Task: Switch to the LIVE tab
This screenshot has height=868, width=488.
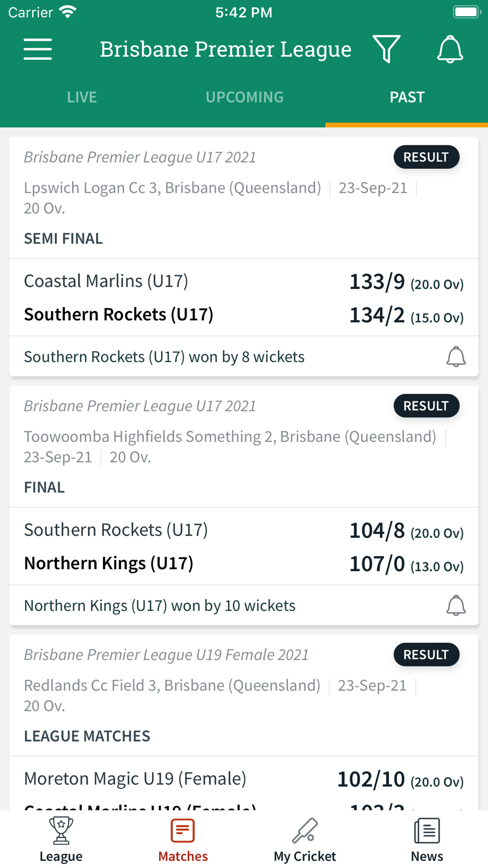Action: click(x=81, y=97)
